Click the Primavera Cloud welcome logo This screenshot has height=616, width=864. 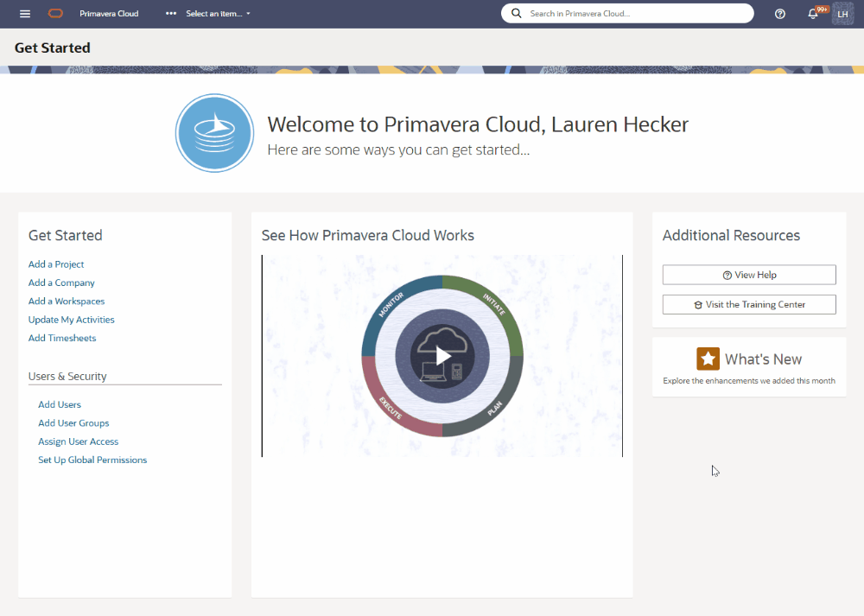tap(215, 133)
